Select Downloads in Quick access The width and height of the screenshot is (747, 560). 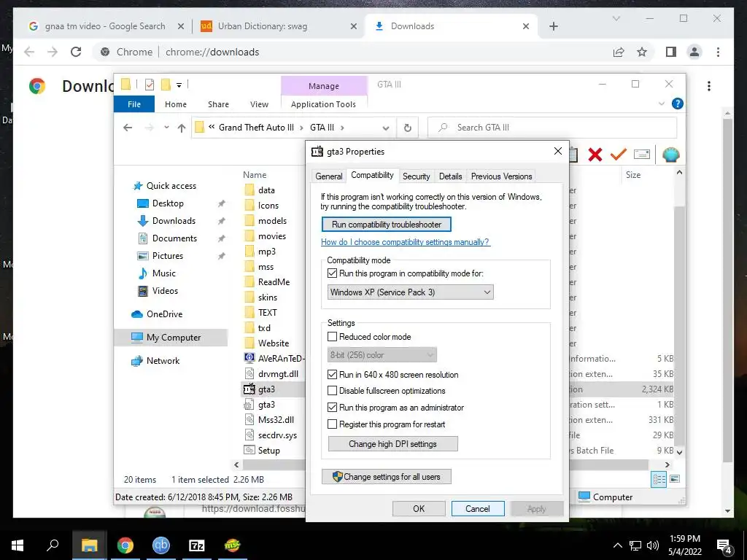coord(174,221)
